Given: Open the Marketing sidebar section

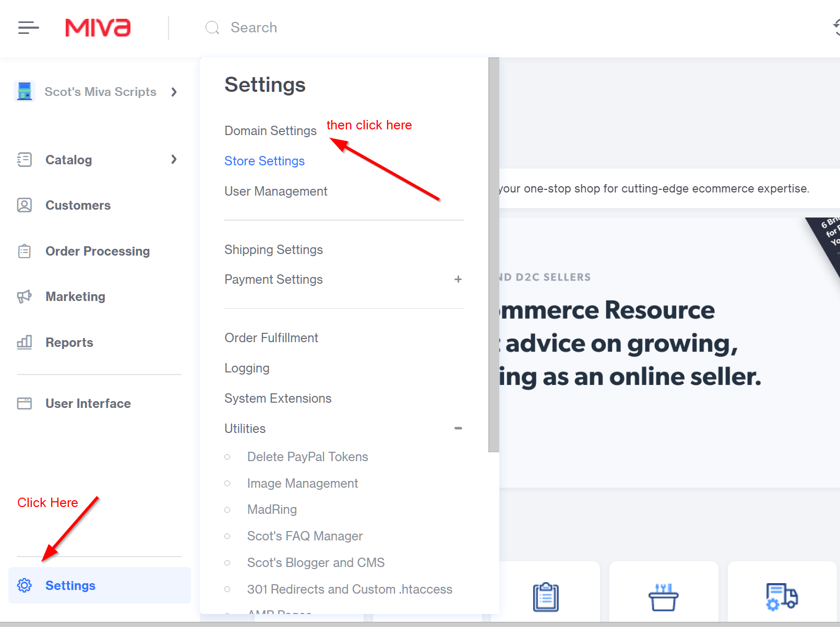Looking at the screenshot, I should click(75, 297).
